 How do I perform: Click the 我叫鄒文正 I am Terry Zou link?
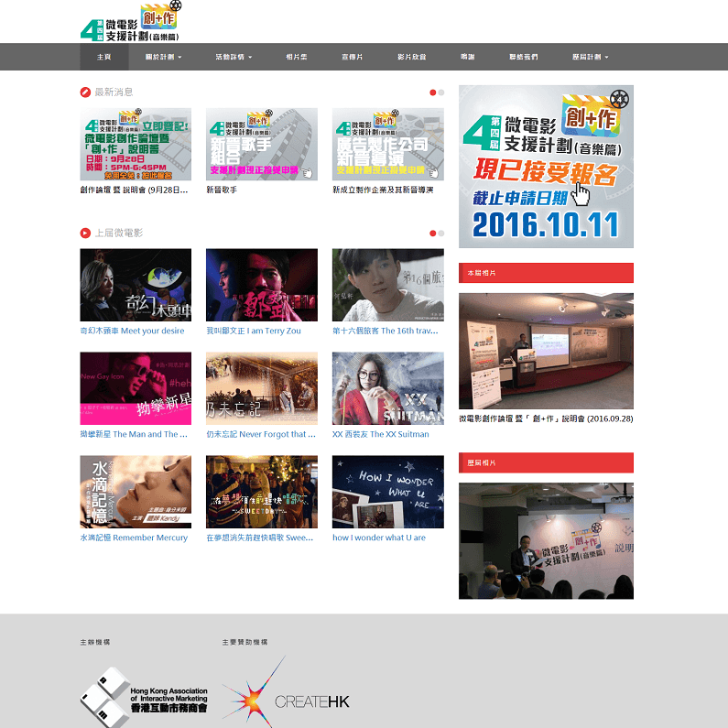click(x=254, y=331)
